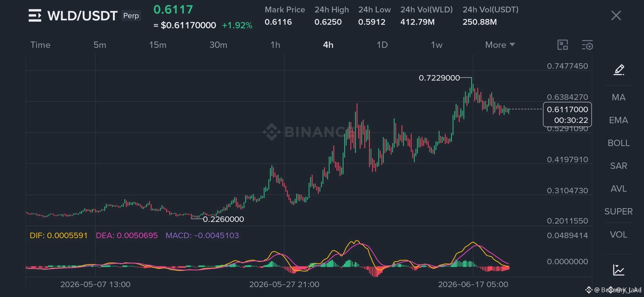
Task: Click the Mark Price 0.6116 value
Action: [x=278, y=22]
